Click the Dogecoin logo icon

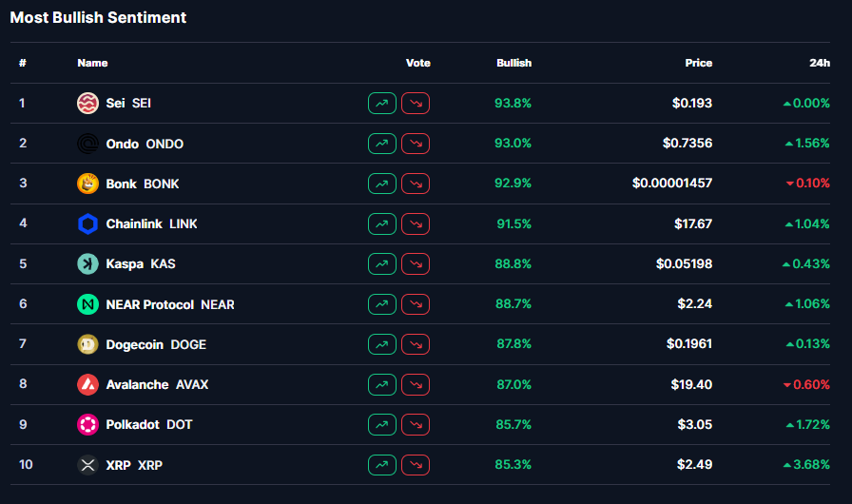pyautogui.click(x=87, y=344)
